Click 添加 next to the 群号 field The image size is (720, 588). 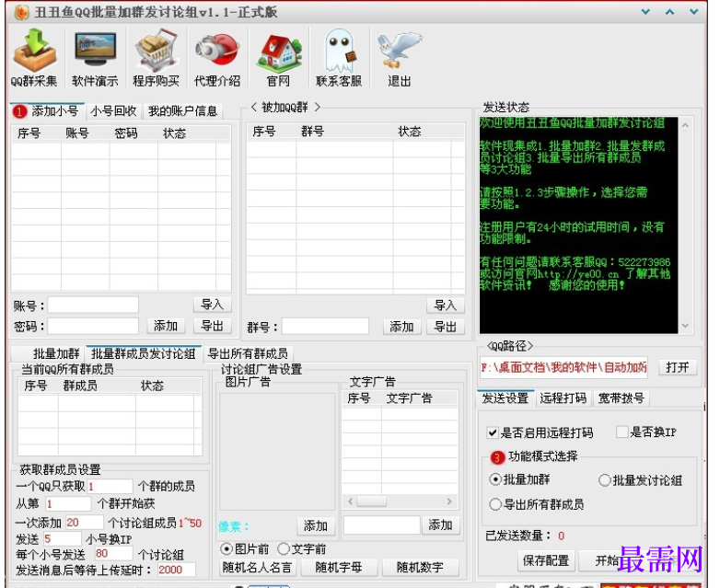pos(401,327)
